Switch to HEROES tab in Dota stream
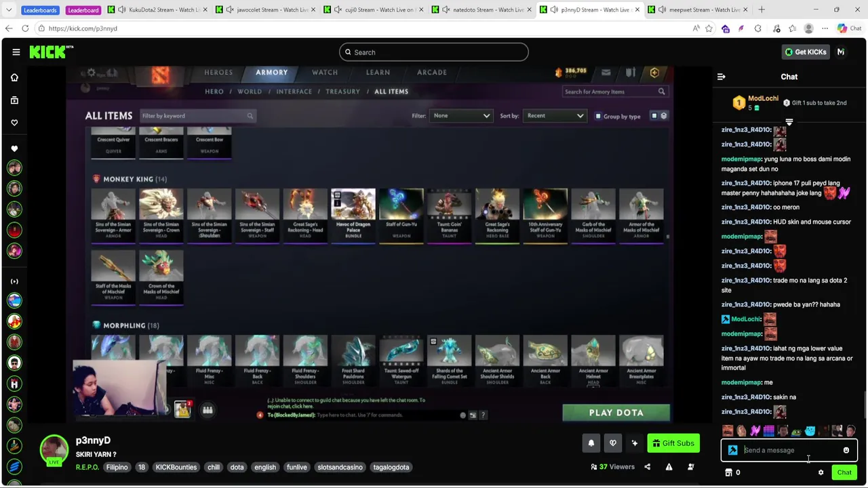The width and height of the screenshot is (868, 488). click(218, 73)
